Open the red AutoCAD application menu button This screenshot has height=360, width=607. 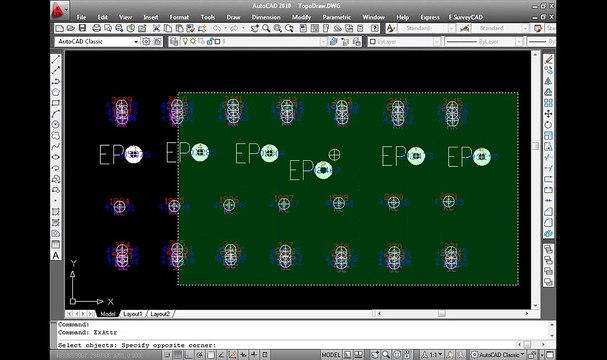coord(58,10)
